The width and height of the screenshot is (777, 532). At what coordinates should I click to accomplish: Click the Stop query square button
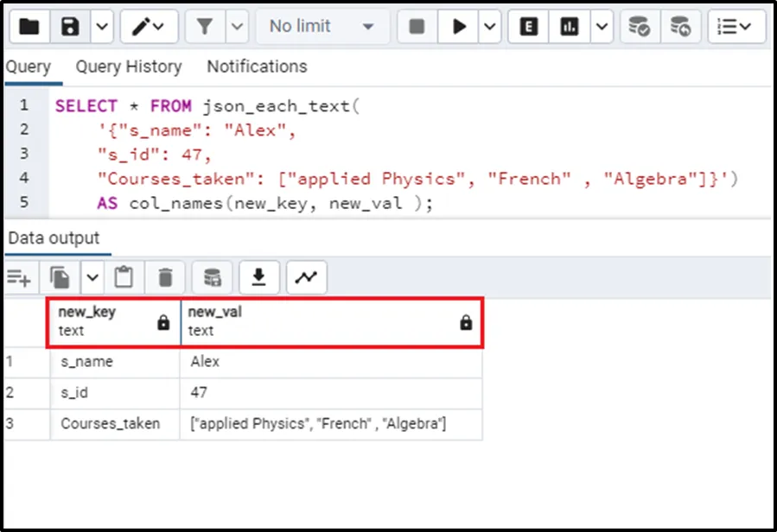click(x=417, y=27)
